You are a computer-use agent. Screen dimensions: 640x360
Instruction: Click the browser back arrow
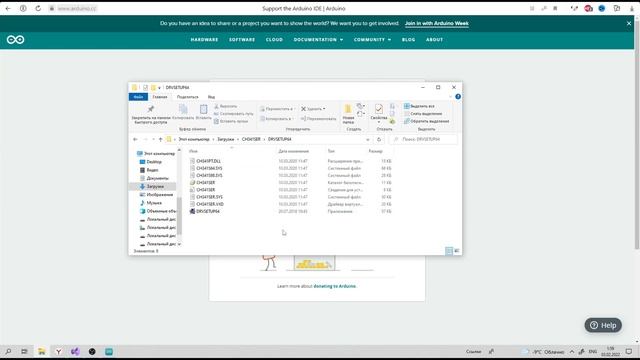click(x=8, y=8)
